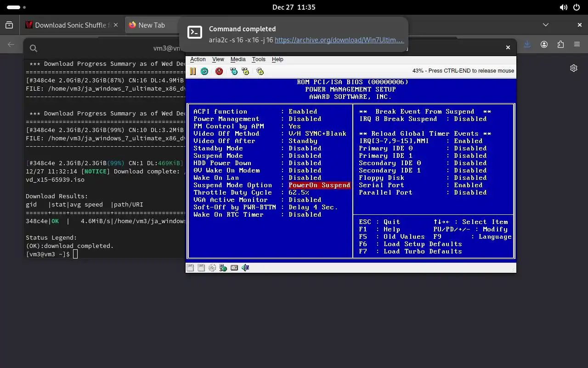Click the second floppy drive status icon

tap(201, 268)
